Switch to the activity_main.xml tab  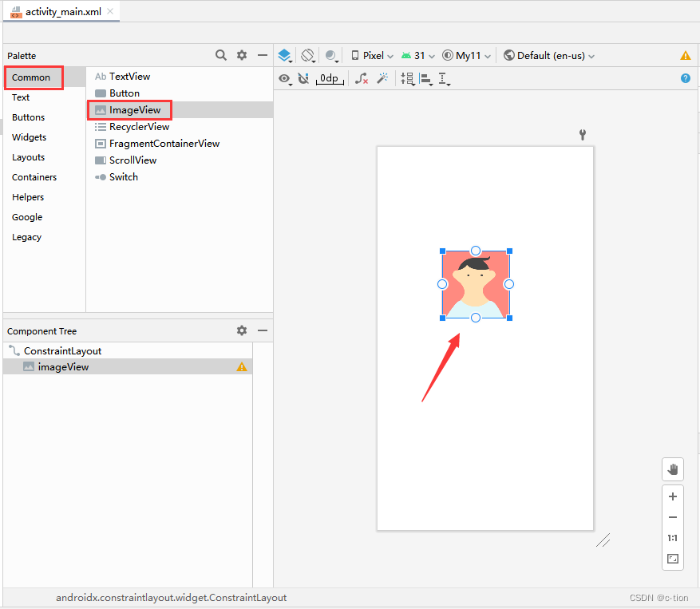[62, 12]
